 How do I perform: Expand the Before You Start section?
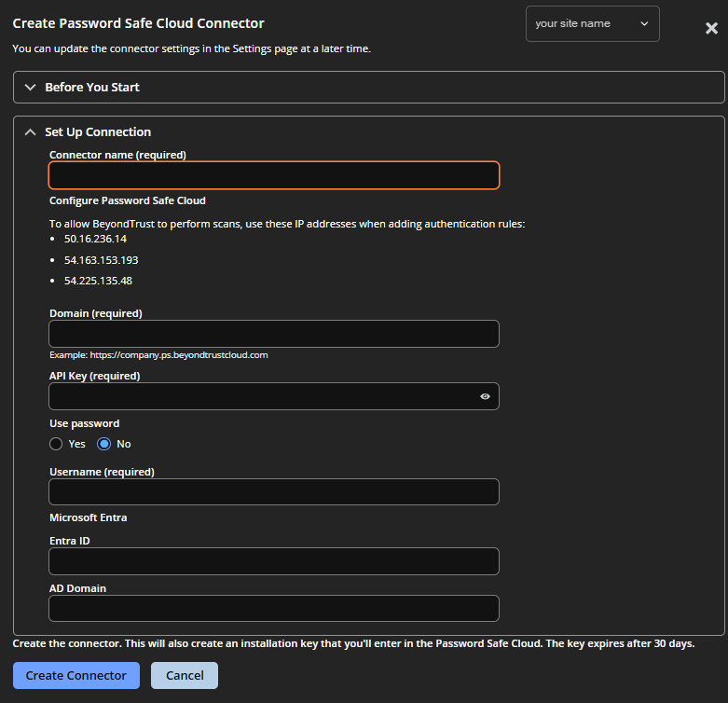pos(368,88)
